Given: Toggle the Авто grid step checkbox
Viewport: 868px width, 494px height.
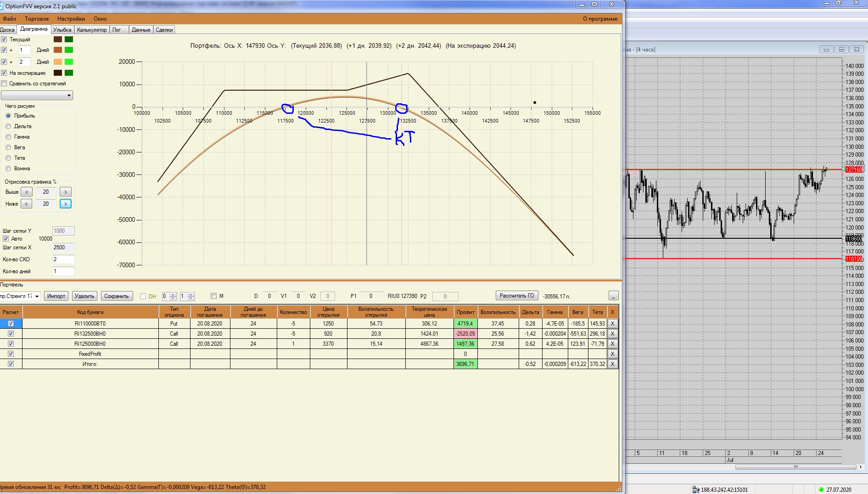Looking at the screenshot, I should 6,239.
